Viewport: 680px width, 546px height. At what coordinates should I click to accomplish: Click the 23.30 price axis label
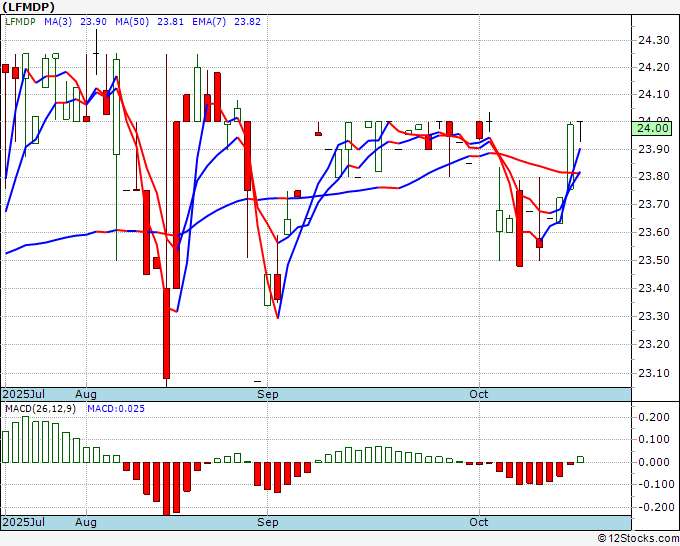pos(654,316)
